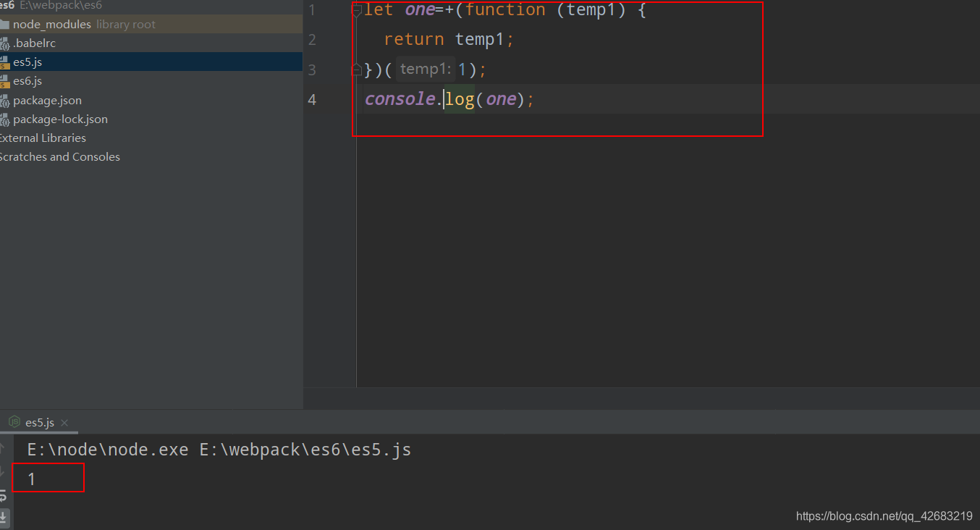Click the 'library root' label next to node_modules
The width and height of the screenshot is (980, 530).
[x=126, y=24]
